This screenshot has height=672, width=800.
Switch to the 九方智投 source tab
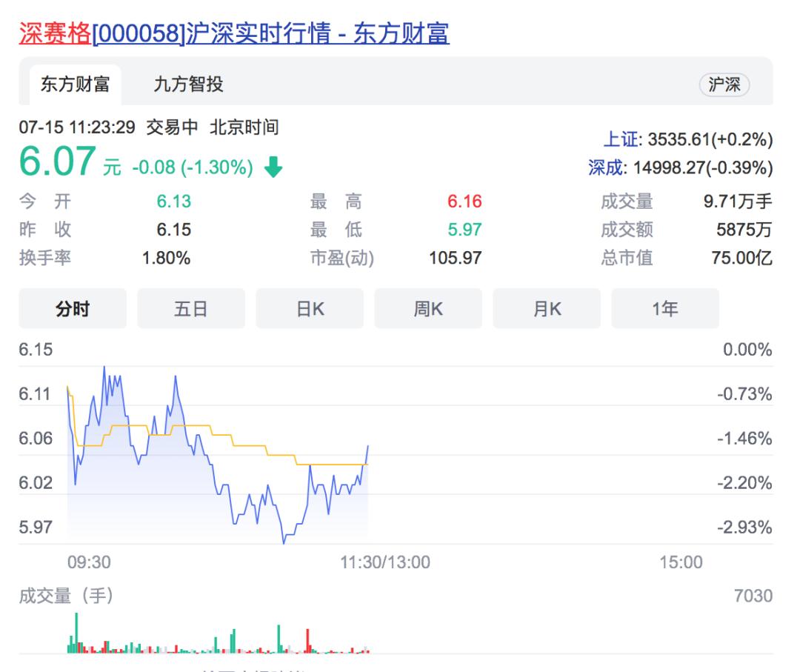(188, 84)
